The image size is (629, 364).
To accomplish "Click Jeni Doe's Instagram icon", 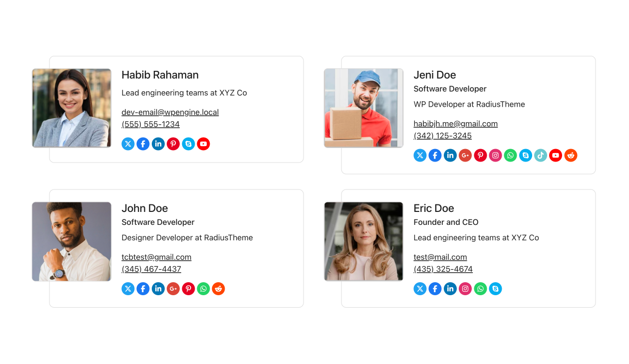I will pyautogui.click(x=495, y=156).
